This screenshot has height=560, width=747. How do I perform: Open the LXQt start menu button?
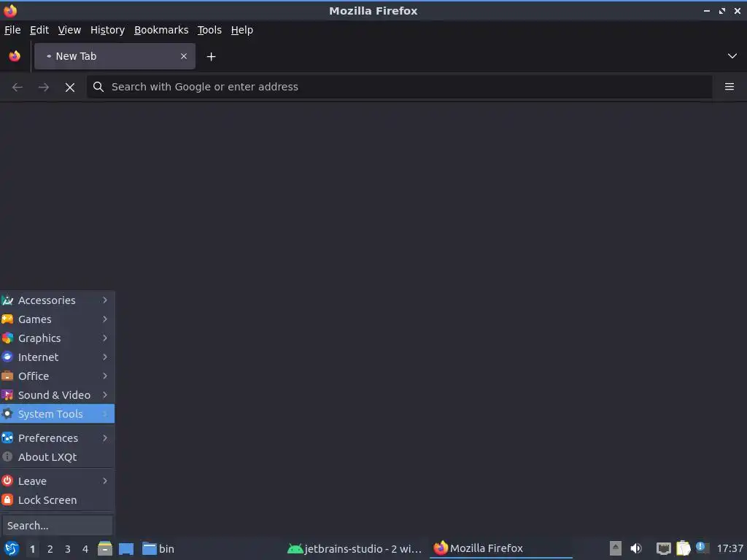[12, 548]
